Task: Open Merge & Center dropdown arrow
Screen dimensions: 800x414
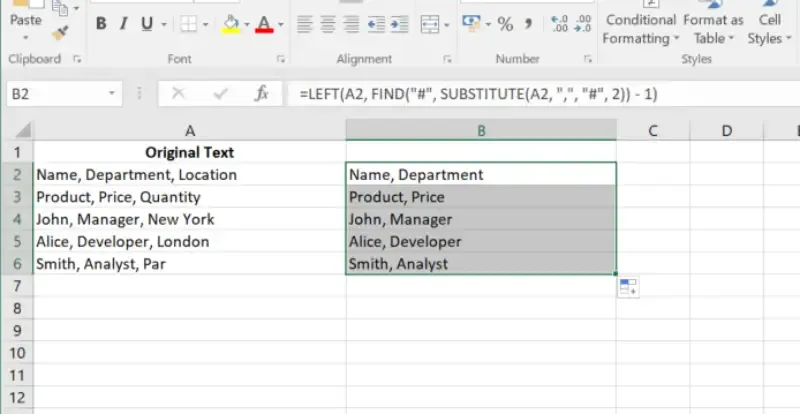Action: coord(446,24)
